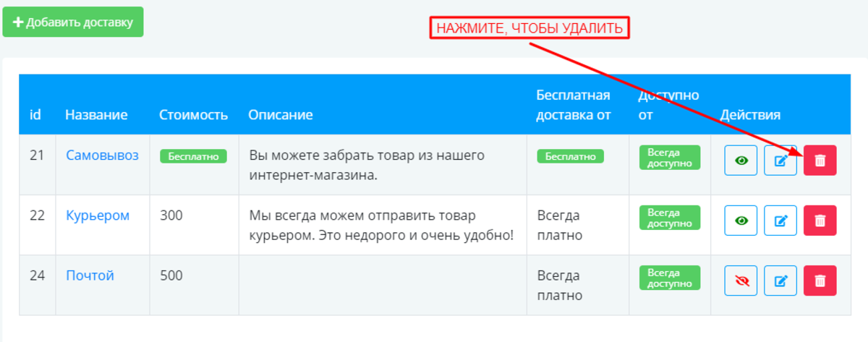Select the id cell 22

pyautogui.click(x=37, y=215)
